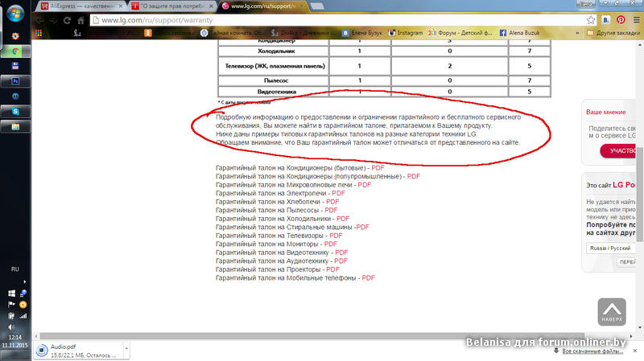Open the VK extension button in toolbar
This screenshot has height=361, width=644.
point(606,19)
